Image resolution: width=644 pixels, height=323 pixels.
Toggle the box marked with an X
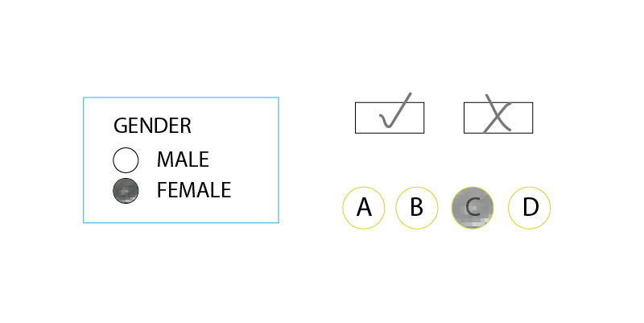(x=498, y=118)
